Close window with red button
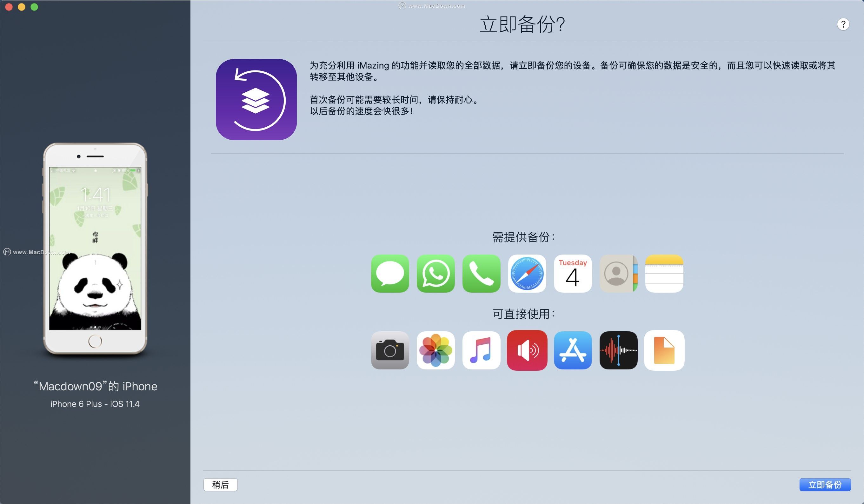The image size is (864, 504). pyautogui.click(x=9, y=7)
